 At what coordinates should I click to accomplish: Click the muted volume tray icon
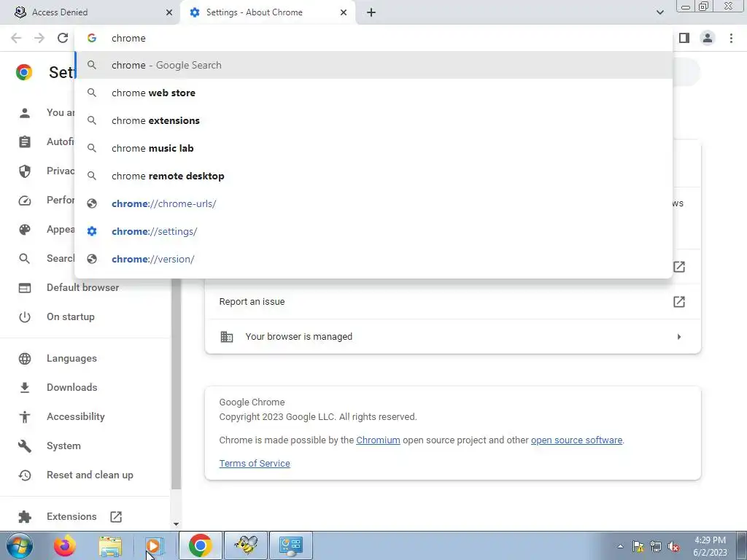coord(673,547)
